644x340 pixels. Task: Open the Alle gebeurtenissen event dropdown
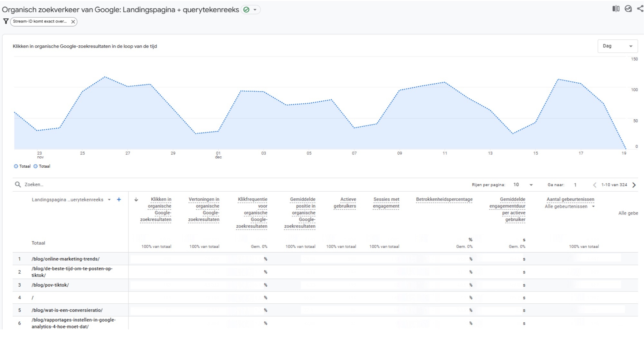click(x=569, y=207)
